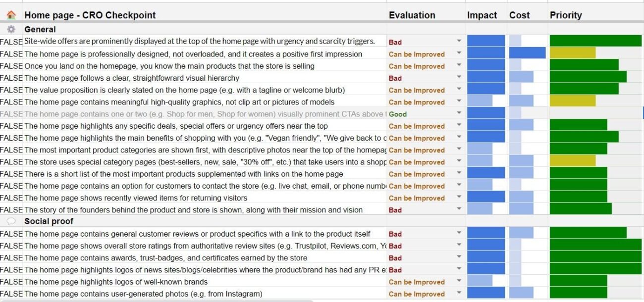Click the gear icon next to General
The image size is (644, 302).
tap(11, 29)
